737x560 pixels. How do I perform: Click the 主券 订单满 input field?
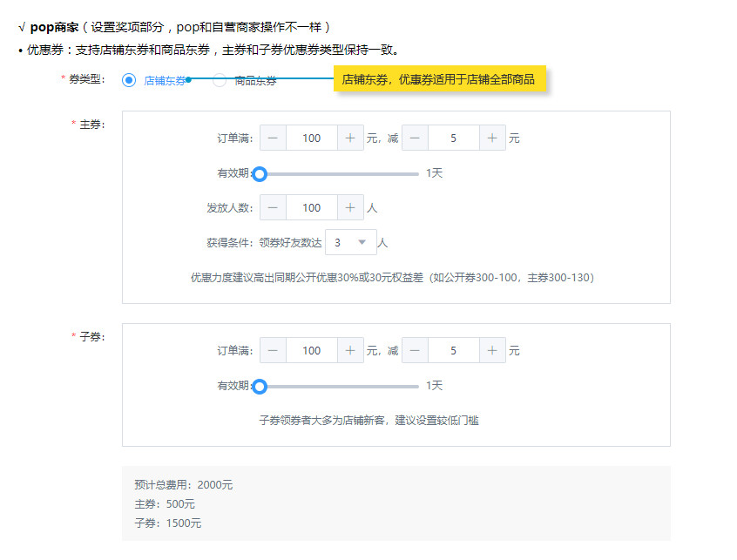311,138
